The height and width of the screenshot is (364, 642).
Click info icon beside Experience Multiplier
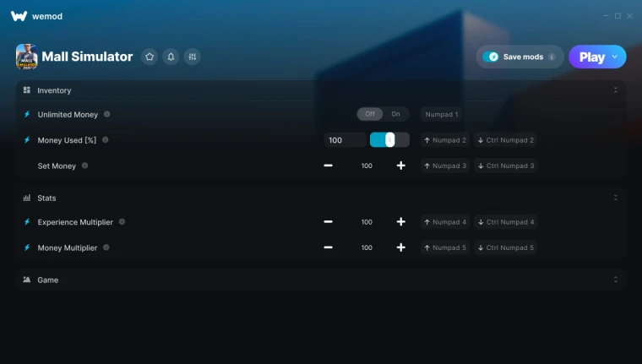(122, 221)
